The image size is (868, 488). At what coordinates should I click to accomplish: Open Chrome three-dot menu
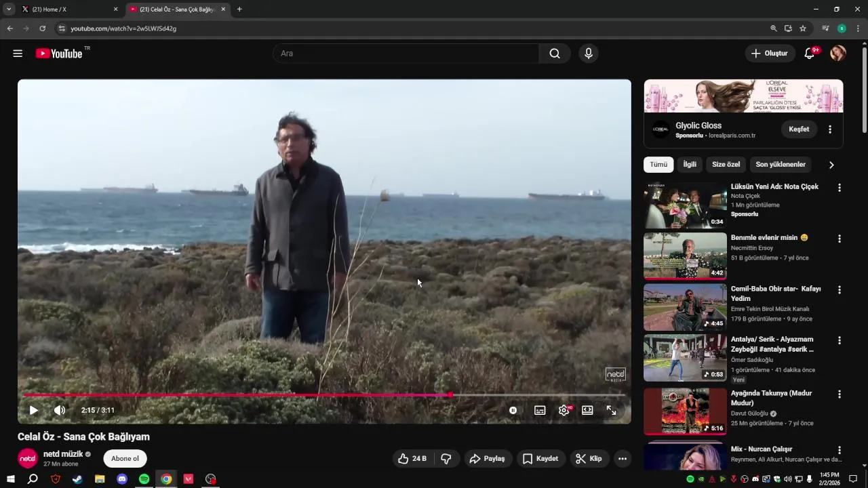858,28
